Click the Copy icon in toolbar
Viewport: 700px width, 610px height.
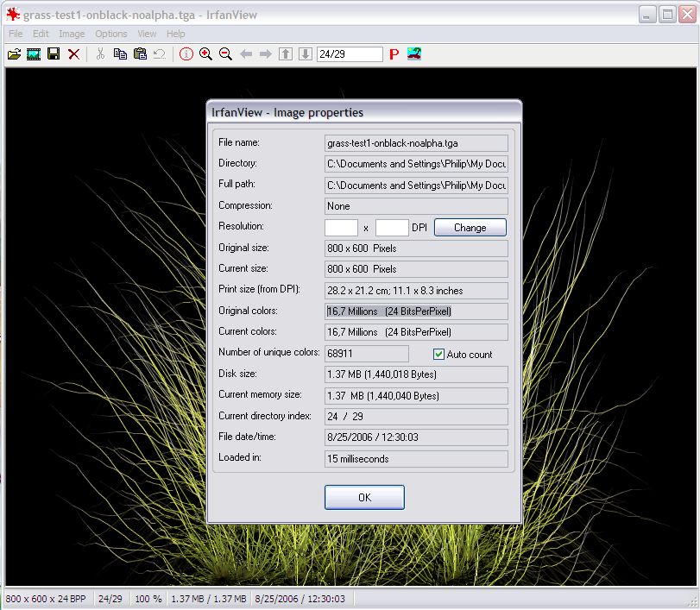click(120, 54)
